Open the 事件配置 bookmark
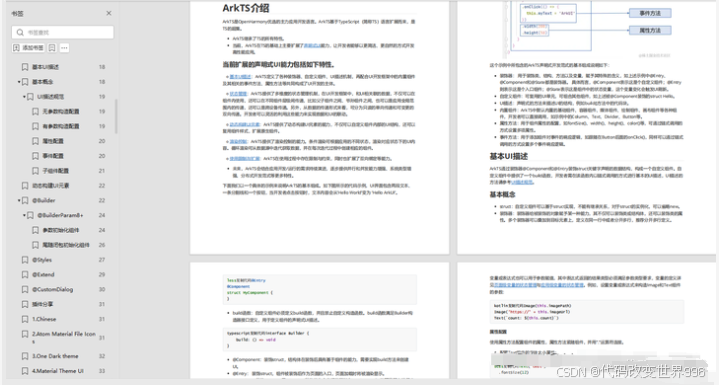Viewport: 719px width, 385px height. 53,156
